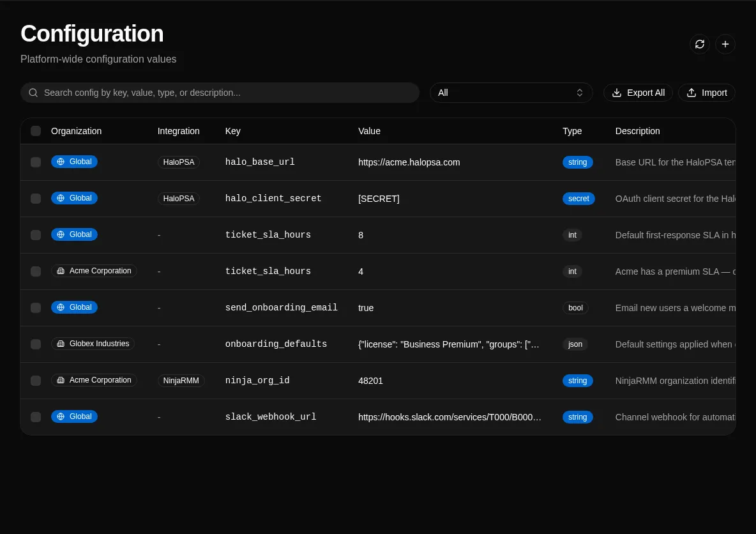Click the json type badge
Screen dimensions: 756x534
click(575, 344)
